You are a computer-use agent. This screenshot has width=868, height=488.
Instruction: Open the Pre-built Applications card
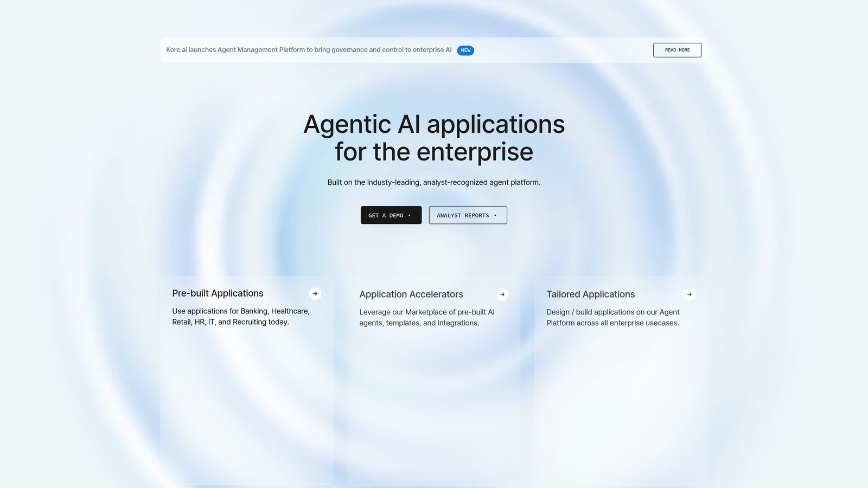(x=247, y=380)
